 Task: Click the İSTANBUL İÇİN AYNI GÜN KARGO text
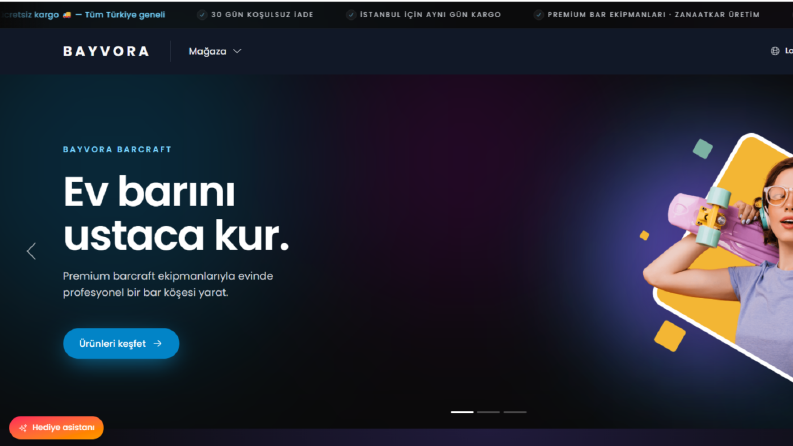click(430, 15)
